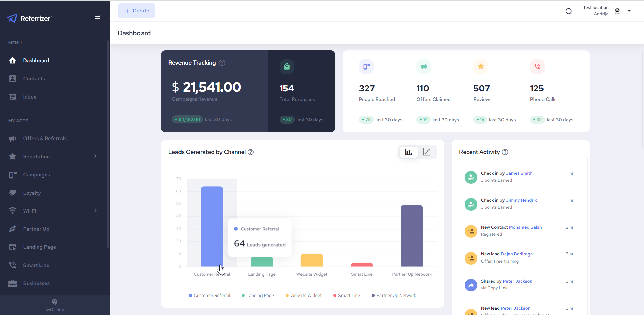Click the Recent Activity scrollbar
Screen dimensions: 644x315
(x=587, y=235)
